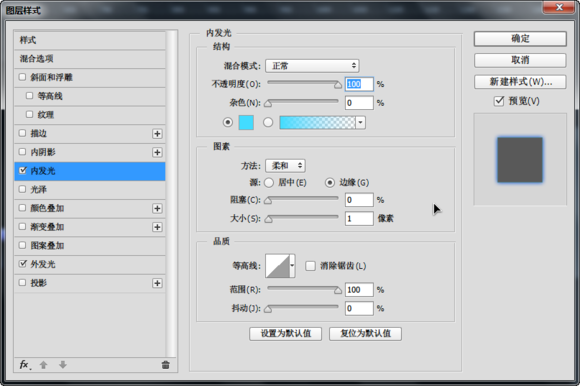Screen dimensions: 580x386
Task: Add another 描边 stroke with plus icon
Action: pyautogui.click(x=157, y=133)
